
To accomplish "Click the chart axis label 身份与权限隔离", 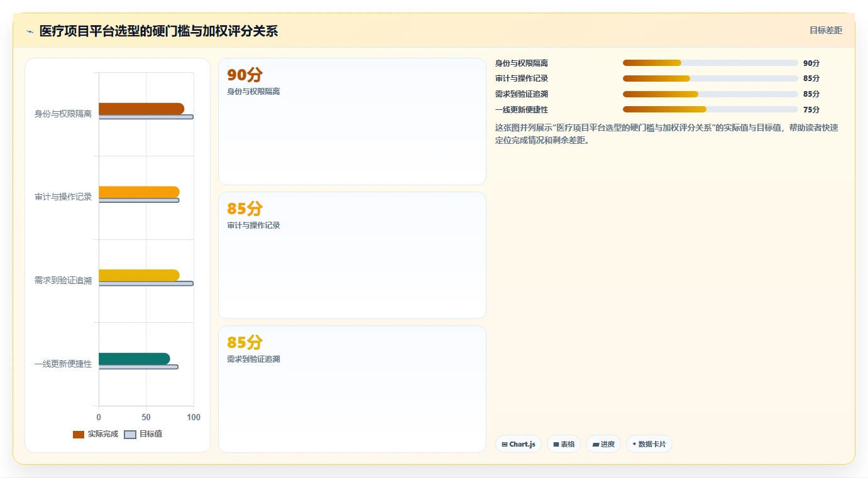I will point(63,114).
